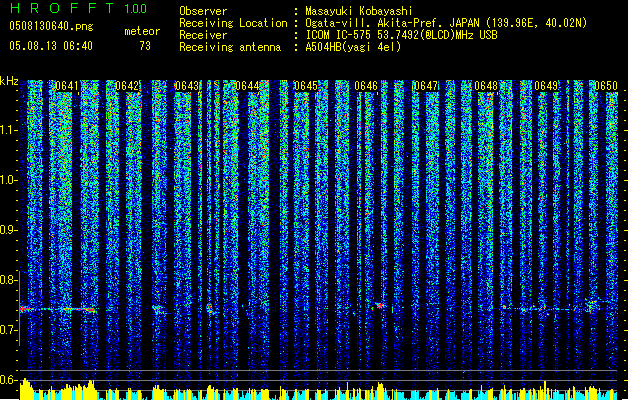Click the 0.8 kHz frequency axis label
This screenshot has width=629, height=400.
point(8,280)
